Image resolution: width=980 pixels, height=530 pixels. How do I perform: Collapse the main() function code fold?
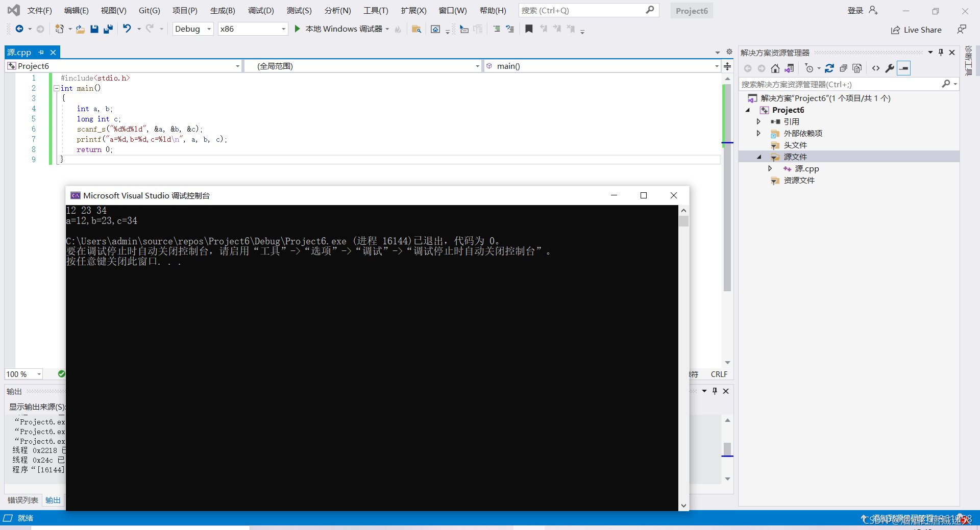(57, 88)
